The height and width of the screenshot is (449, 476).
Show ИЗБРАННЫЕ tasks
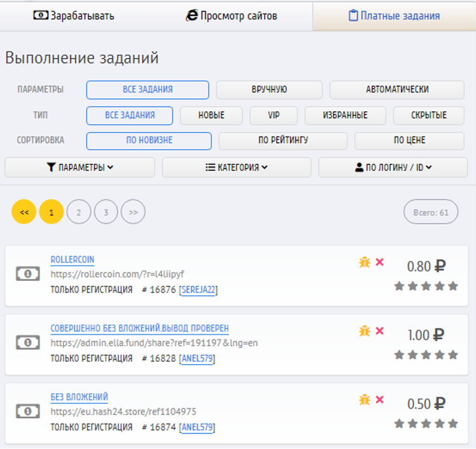345,115
